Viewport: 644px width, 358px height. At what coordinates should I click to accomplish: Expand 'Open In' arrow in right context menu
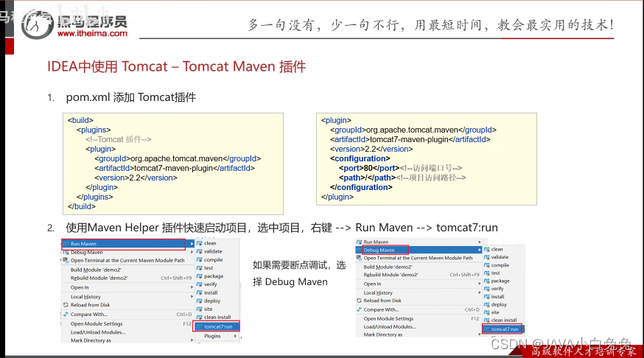[479, 284]
